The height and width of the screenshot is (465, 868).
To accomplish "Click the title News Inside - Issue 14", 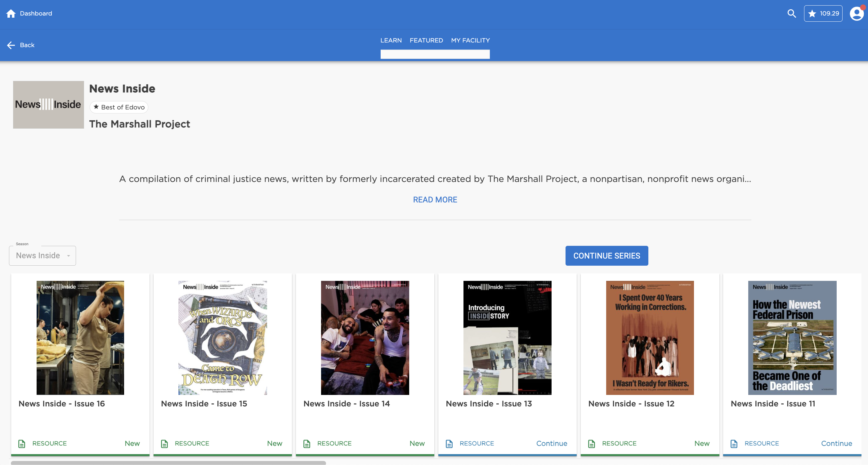I will (347, 403).
